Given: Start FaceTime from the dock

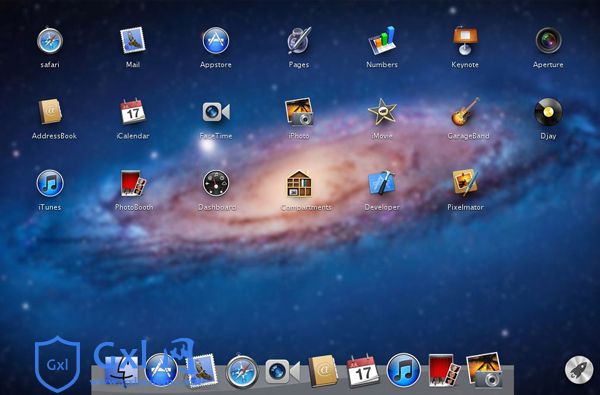Looking at the screenshot, I should coord(282,371).
